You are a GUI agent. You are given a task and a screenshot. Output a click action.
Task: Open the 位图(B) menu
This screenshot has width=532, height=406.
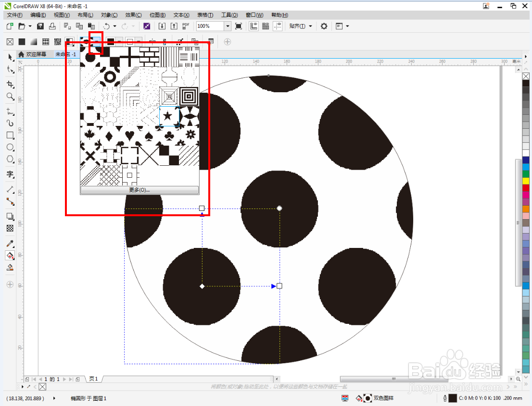[x=157, y=15]
